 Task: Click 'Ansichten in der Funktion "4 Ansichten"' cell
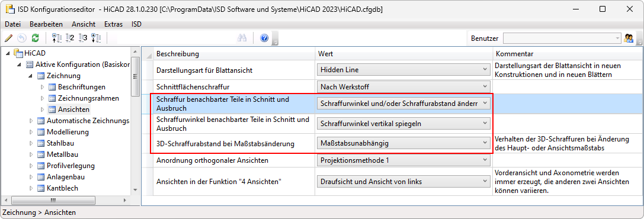click(x=234, y=181)
